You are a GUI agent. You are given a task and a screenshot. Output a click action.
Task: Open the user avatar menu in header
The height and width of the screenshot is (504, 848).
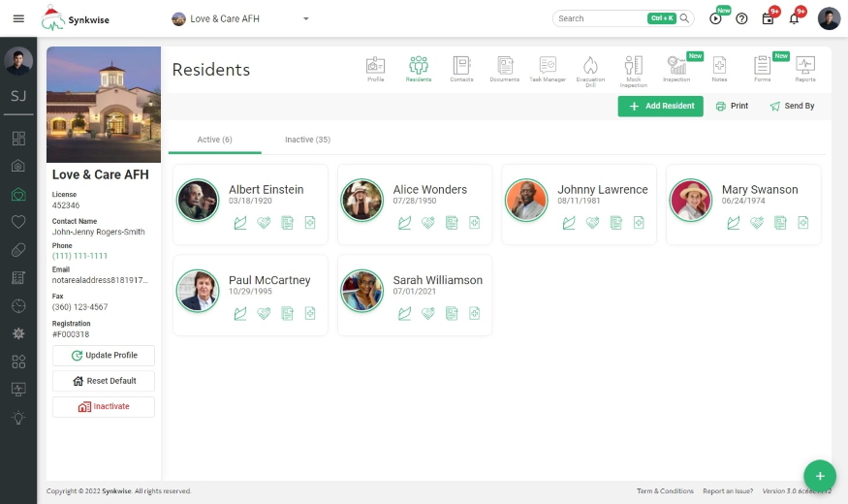(829, 18)
